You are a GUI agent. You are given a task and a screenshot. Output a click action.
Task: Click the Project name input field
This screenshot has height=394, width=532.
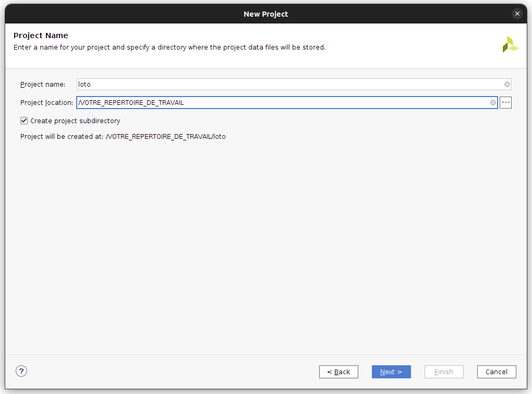coord(294,85)
